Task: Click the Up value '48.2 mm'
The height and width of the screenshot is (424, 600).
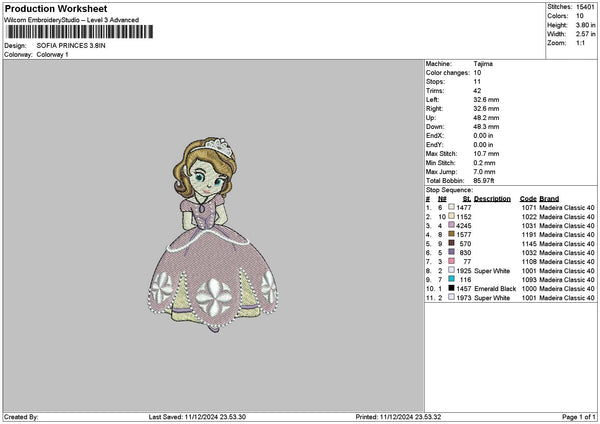Action: tap(486, 118)
